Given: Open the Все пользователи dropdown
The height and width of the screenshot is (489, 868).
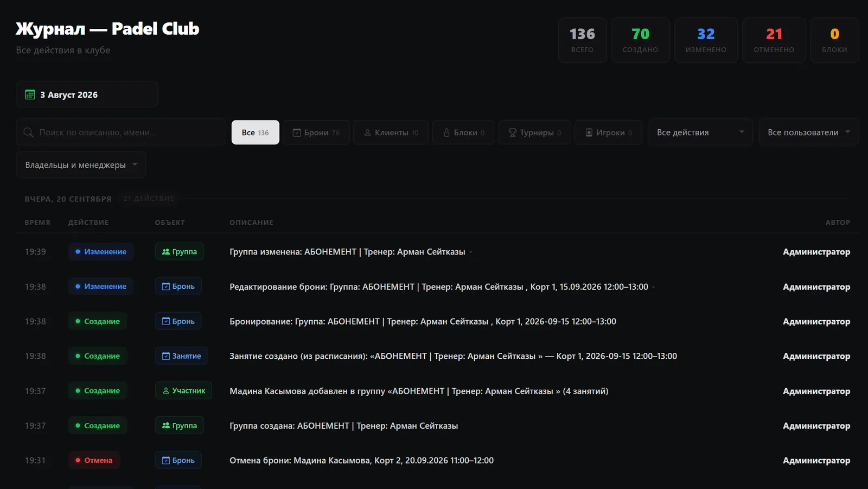Looking at the screenshot, I should click(808, 132).
